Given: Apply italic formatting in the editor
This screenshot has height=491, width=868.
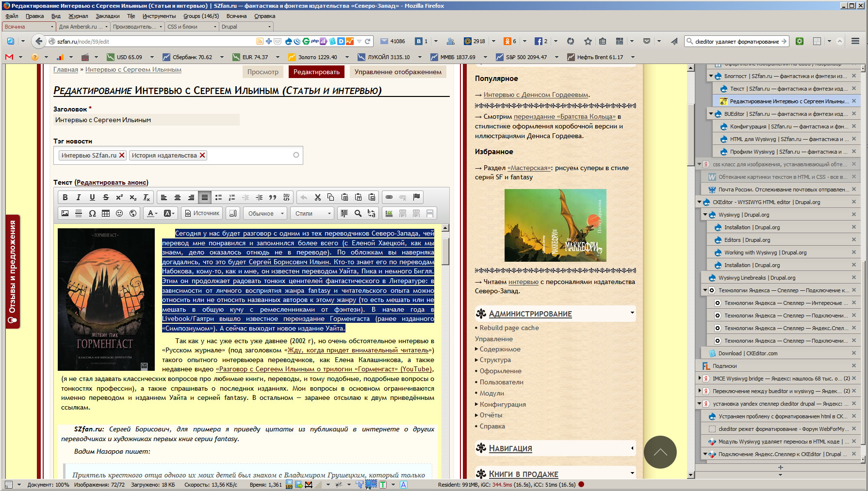Looking at the screenshot, I should coord(79,197).
